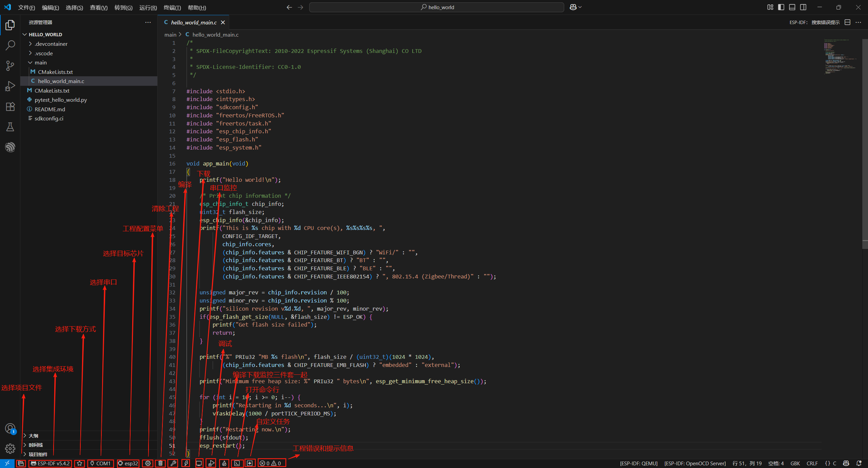868x468 pixels.
Task: Open the serial monitor icon in status bar
Action: 199,463
